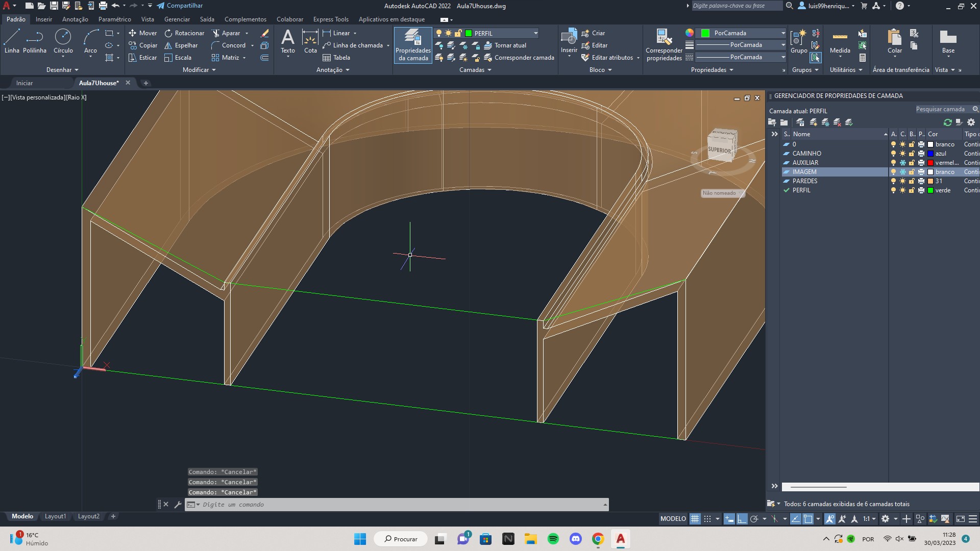The image size is (980, 551).
Task: Expand the Camadas panel
Action: [x=475, y=70]
